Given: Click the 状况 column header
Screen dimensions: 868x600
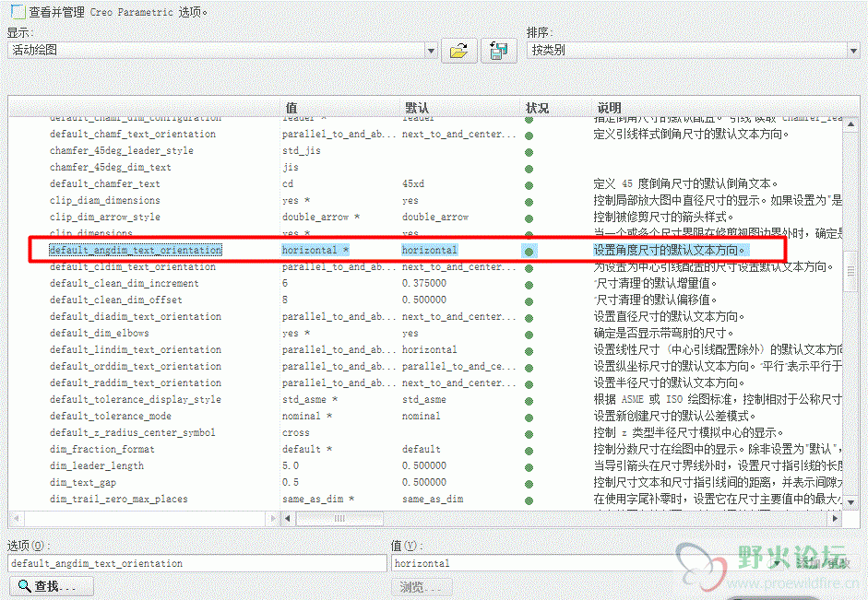Looking at the screenshot, I should [537, 108].
